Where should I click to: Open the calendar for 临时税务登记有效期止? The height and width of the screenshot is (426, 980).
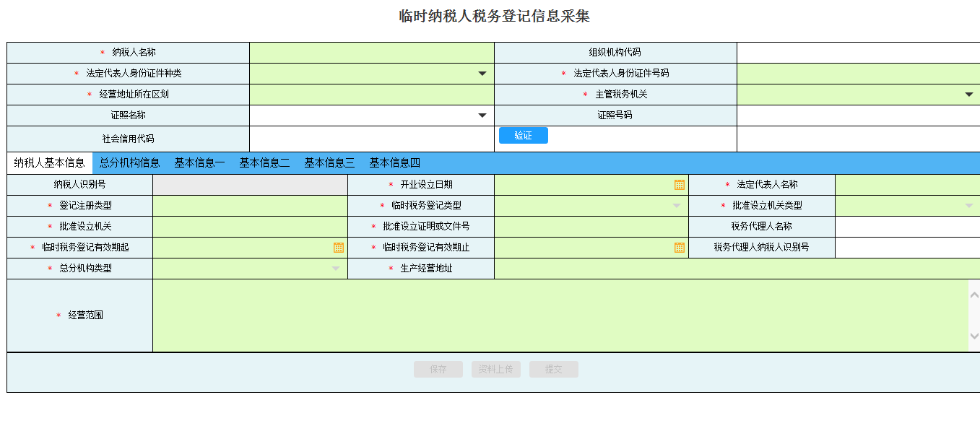[677, 248]
